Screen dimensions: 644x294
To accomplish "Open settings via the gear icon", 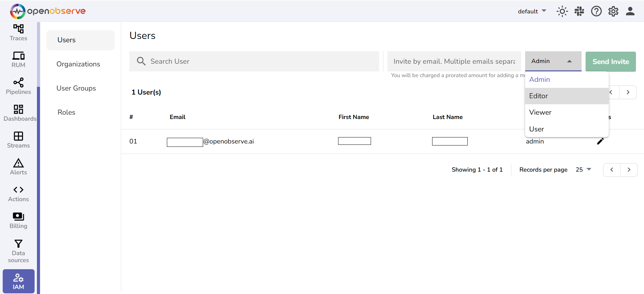I will click(613, 11).
